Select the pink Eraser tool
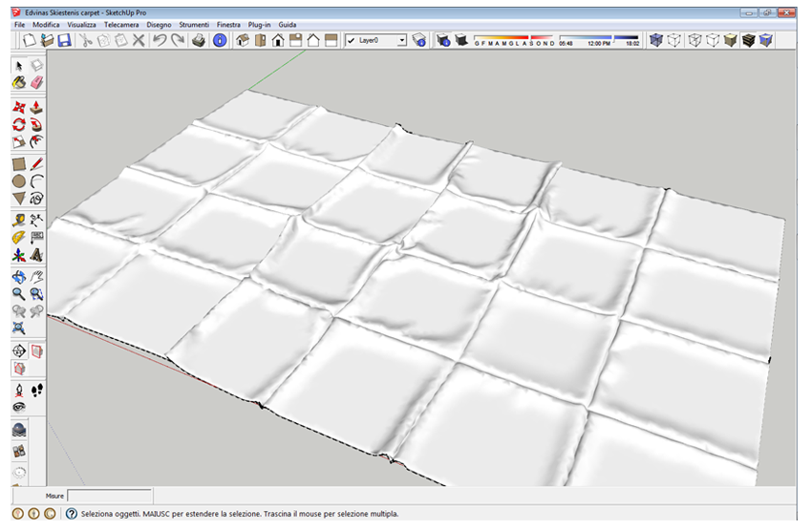This screenshot has height=530, width=812. click(36, 82)
